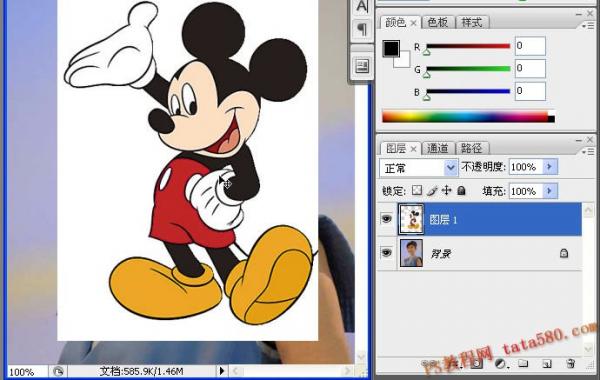Click the G slider handle
The height and width of the screenshot is (380, 600).
[427, 74]
